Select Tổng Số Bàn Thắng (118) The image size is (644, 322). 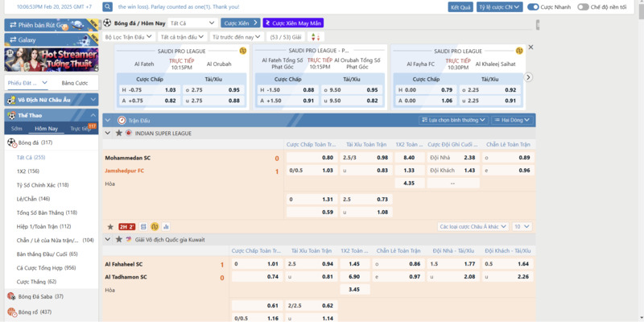pyautogui.click(x=47, y=213)
